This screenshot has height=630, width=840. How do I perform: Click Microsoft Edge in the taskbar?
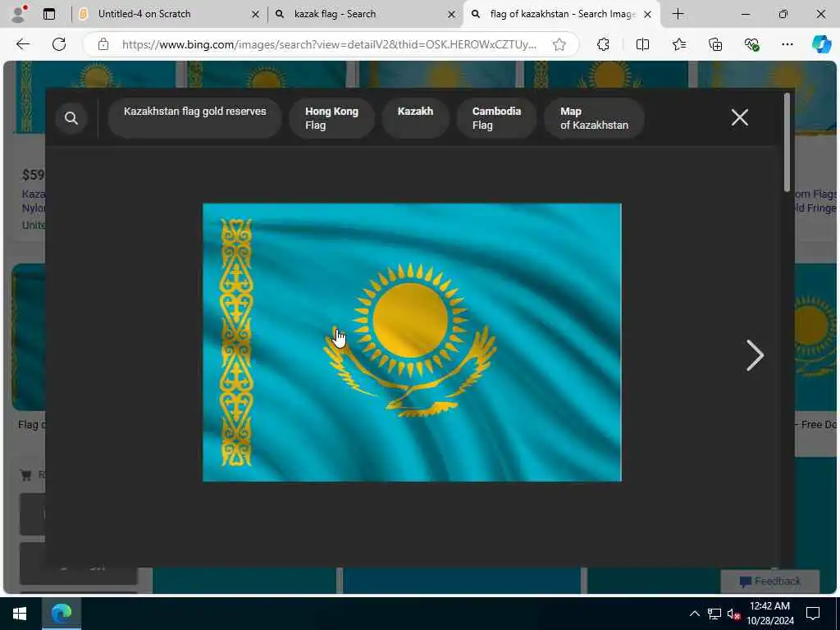pyautogui.click(x=61, y=614)
